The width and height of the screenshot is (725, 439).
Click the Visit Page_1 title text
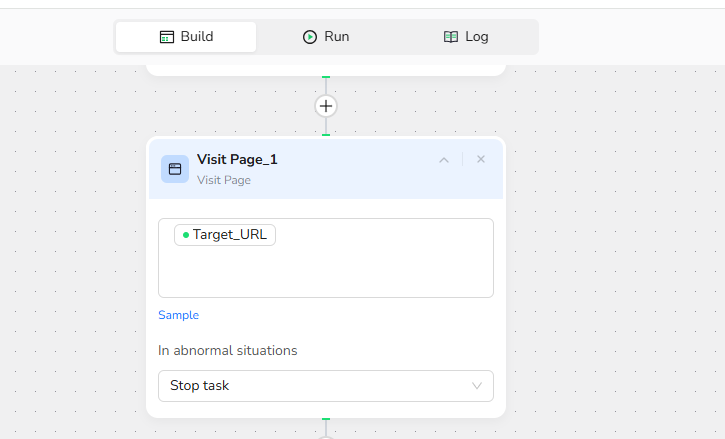point(237,159)
